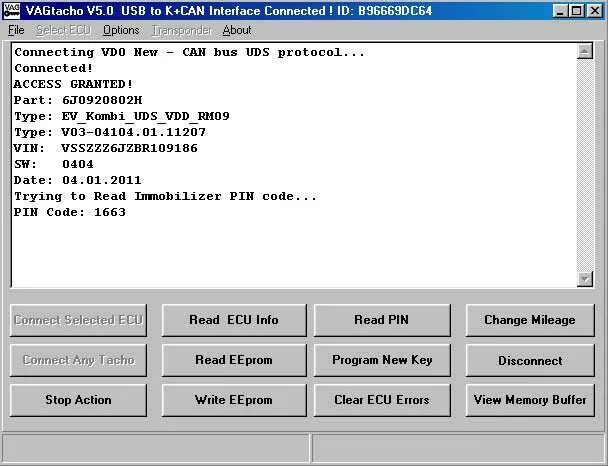The width and height of the screenshot is (608, 466).
Task: Click the Program New Key button
Action: pyautogui.click(x=382, y=360)
